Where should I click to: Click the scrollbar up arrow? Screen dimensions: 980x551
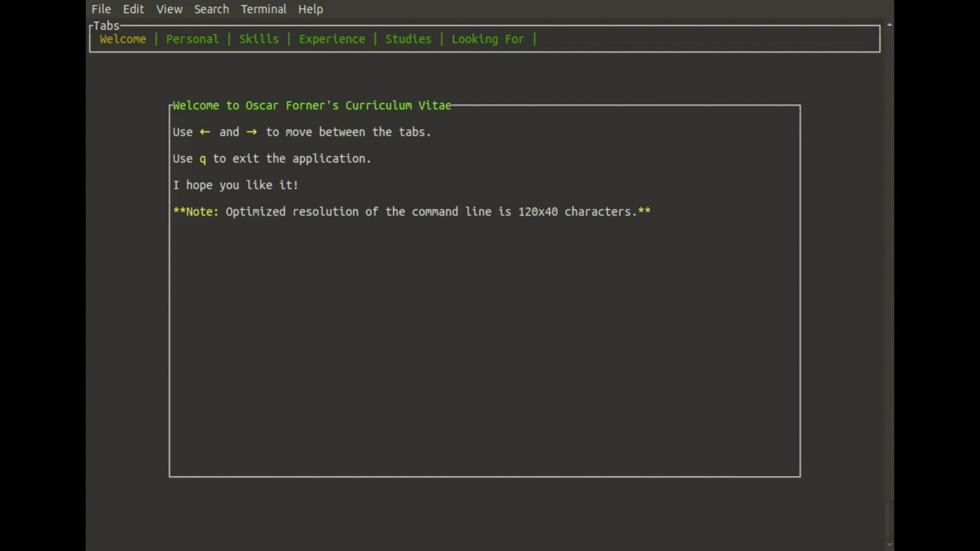[x=889, y=24]
